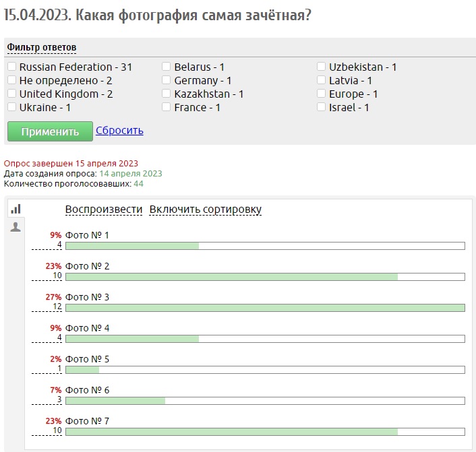Select the 'Фото № 1' answer label
Screen dimensions: 476x452
click(87, 235)
